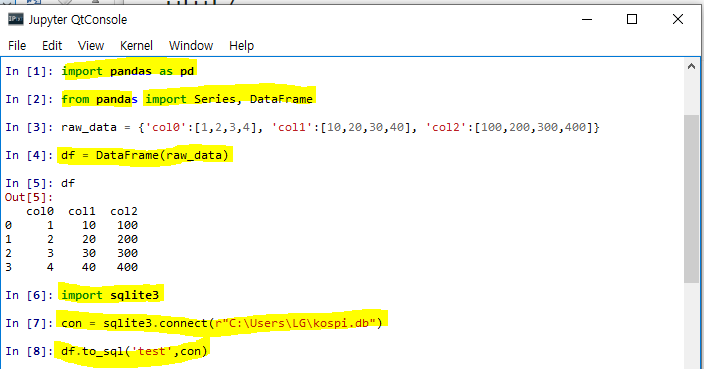Click the value 40 in col1
The height and width of the screenshot is (369, 704).
click(89, 267)
